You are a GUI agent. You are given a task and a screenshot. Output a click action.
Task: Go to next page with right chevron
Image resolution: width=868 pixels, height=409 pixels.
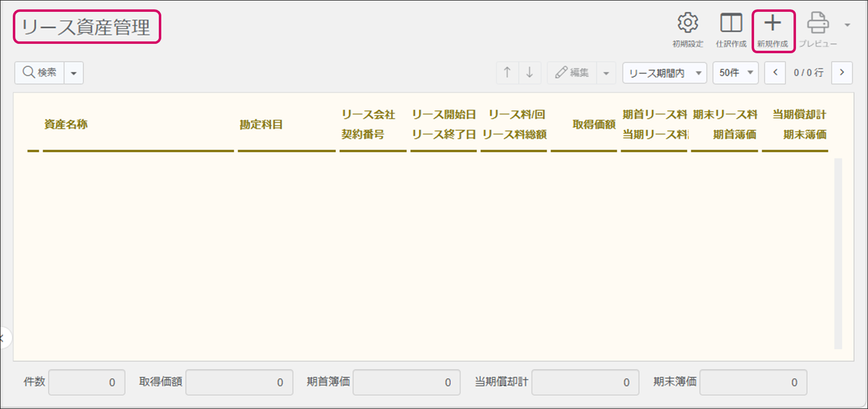(x=842, y=73)
